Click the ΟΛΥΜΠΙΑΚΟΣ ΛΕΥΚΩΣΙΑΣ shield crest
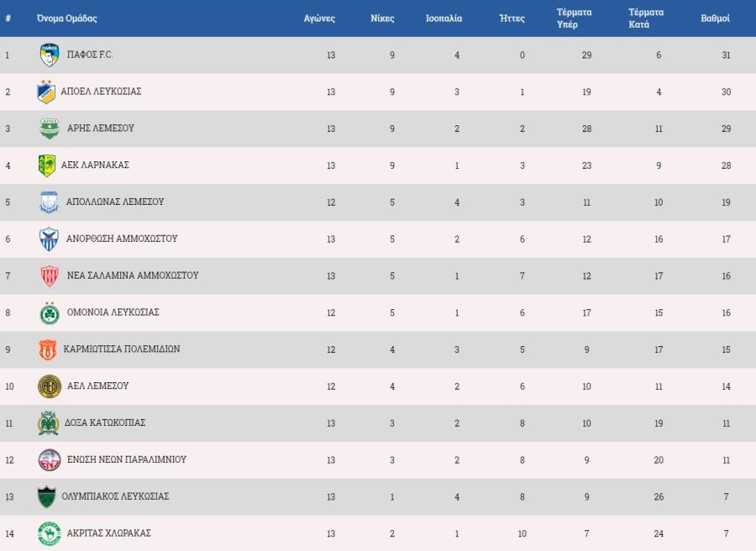756x551 pixels. 47,497
